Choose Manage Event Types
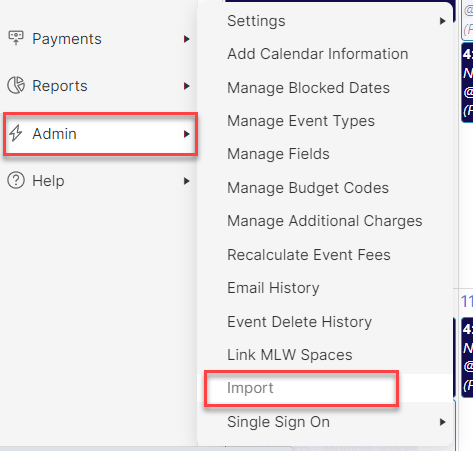This screenshot has width=473, height=451. 301,121
